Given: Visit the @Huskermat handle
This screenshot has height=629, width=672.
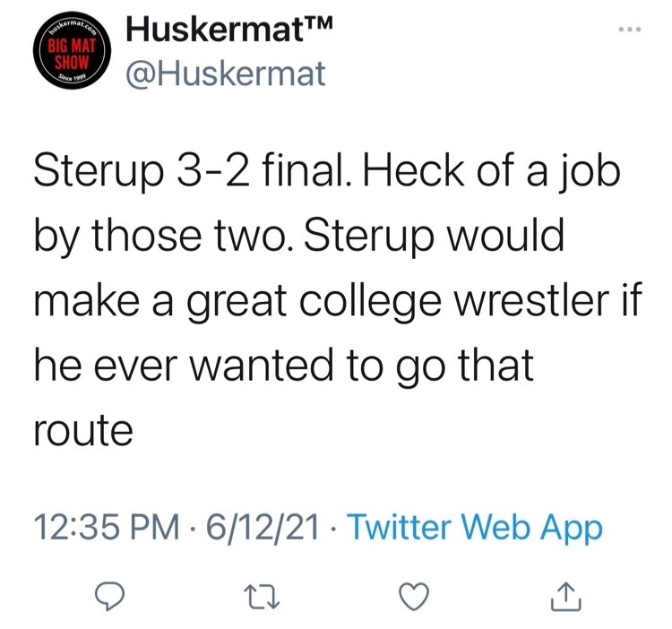Looking at the screenshot, I should point(227,74).
